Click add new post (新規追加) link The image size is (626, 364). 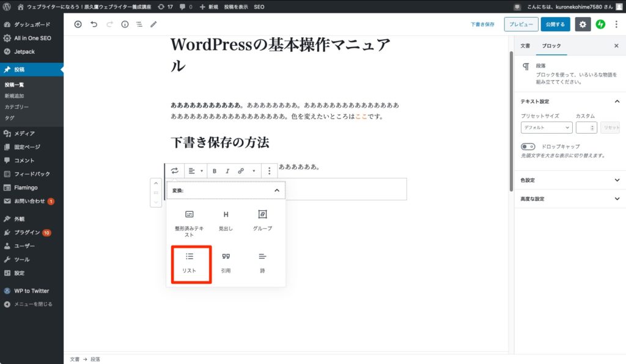15,96
